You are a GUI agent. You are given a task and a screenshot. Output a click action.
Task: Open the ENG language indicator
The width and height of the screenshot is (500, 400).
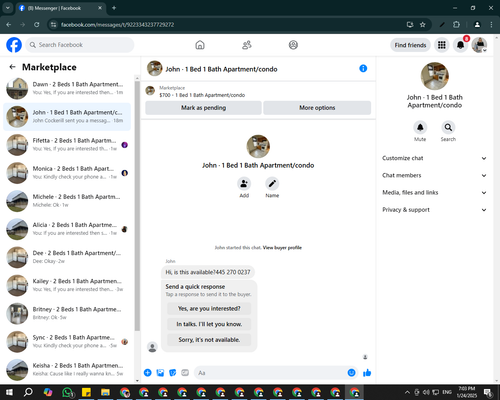(x=447, y=392)
